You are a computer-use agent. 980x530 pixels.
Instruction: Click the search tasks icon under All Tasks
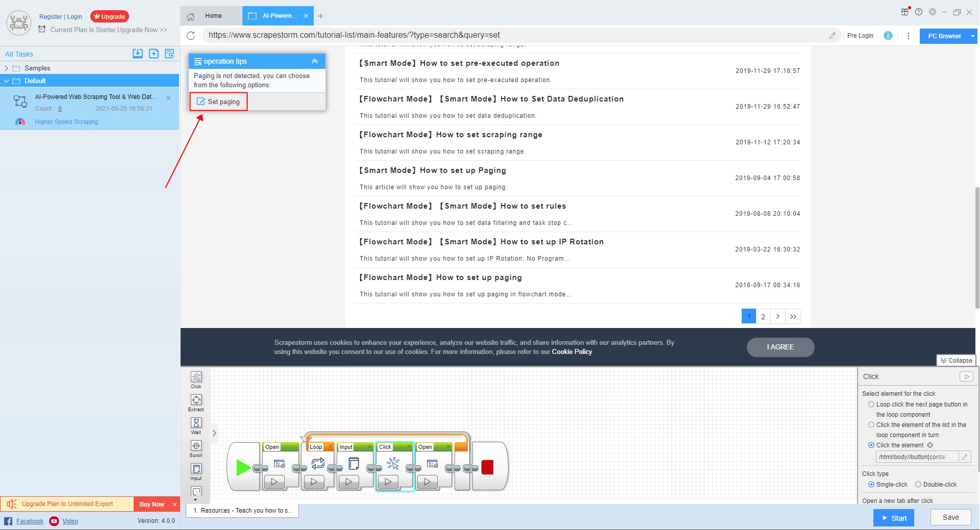[x=170, y=54]
